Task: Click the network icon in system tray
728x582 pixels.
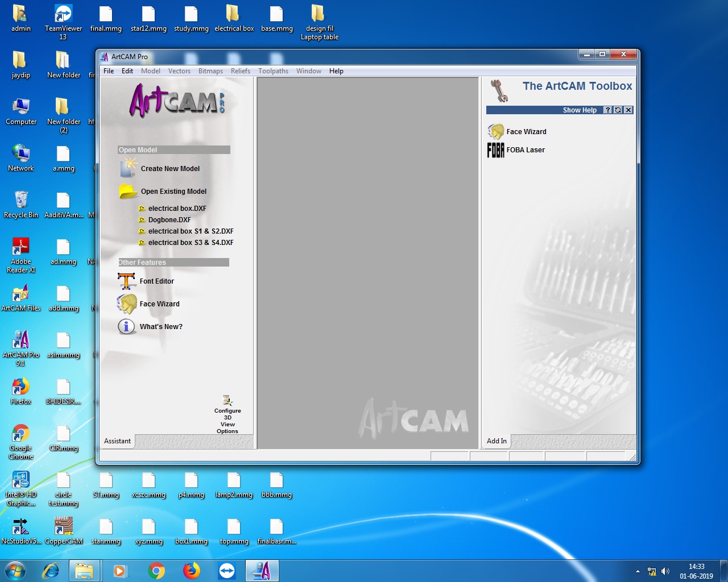Action: point(652,571)
